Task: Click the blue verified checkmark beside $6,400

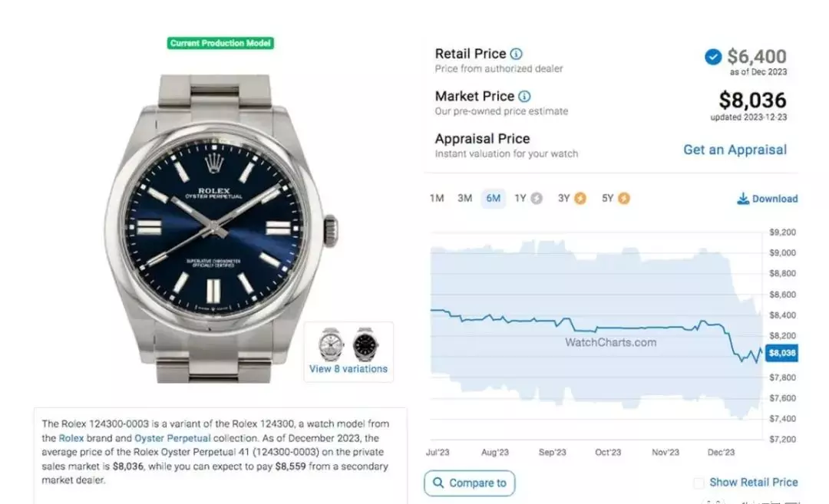Action: click(713, 57)
